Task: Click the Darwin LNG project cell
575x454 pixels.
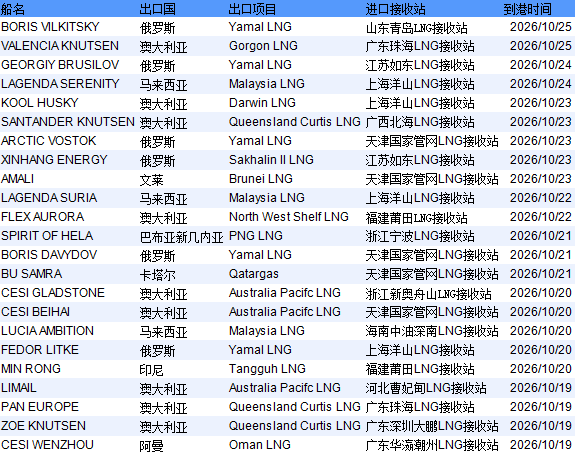Action: coord(262,103)
